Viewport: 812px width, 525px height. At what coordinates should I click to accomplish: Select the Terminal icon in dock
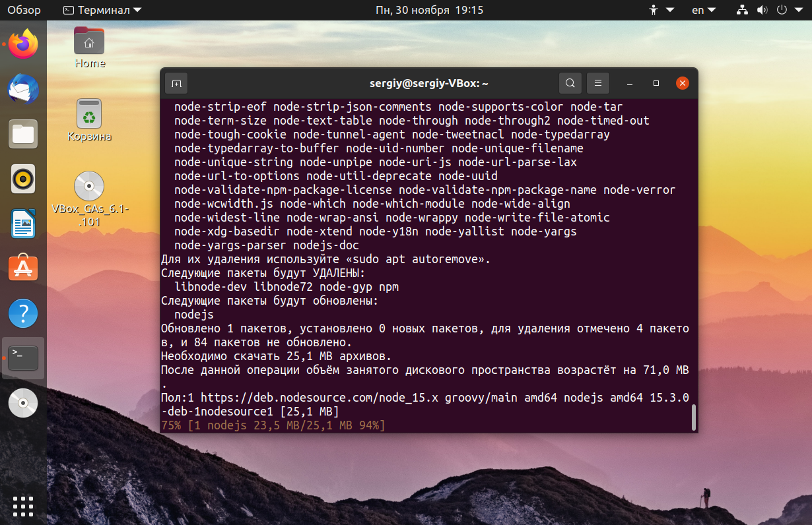coord(23,358)
